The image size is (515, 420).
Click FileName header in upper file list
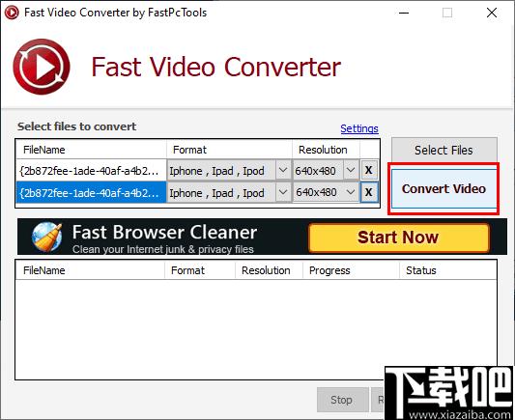click(x=91, y=150)
